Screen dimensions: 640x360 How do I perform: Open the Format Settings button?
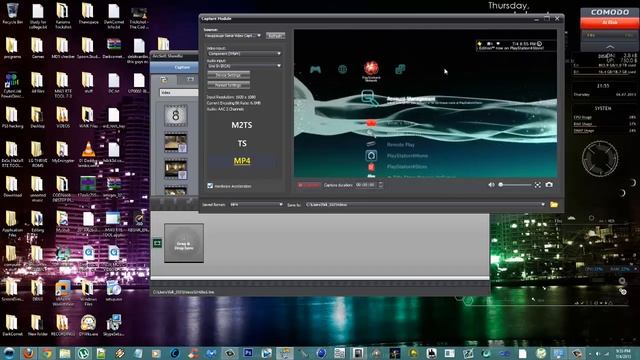coord(228,85)
